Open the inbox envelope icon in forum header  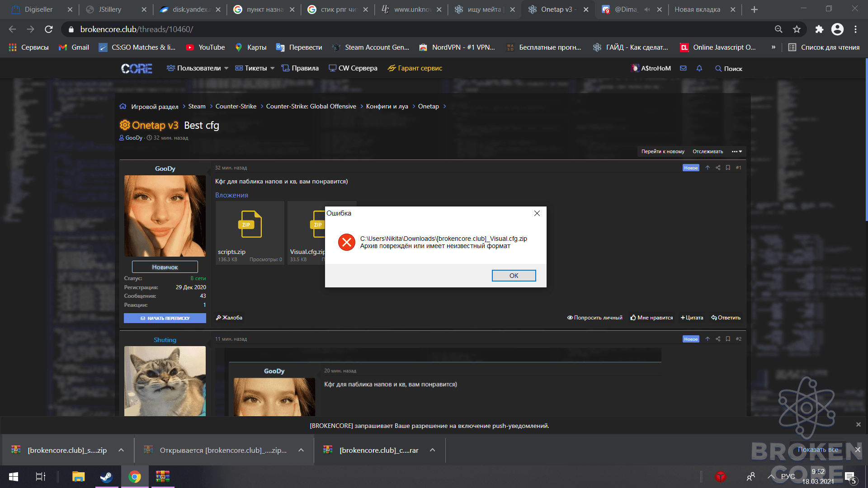(683, 68)
